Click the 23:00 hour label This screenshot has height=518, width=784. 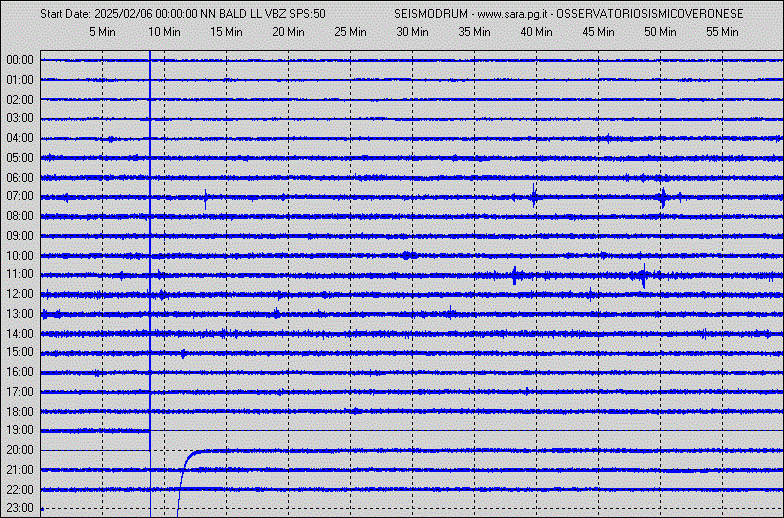(20, 508)
